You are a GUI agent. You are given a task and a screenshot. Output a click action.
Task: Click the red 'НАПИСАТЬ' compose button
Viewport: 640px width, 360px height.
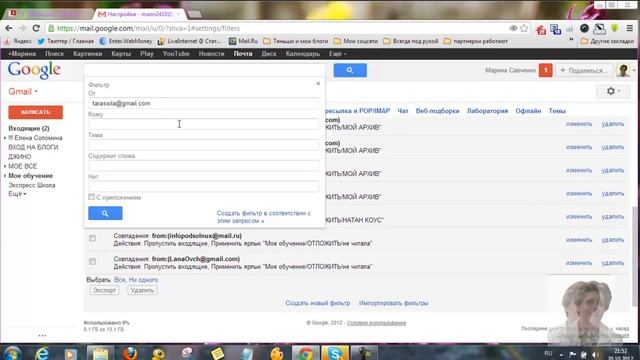(36, 112)
